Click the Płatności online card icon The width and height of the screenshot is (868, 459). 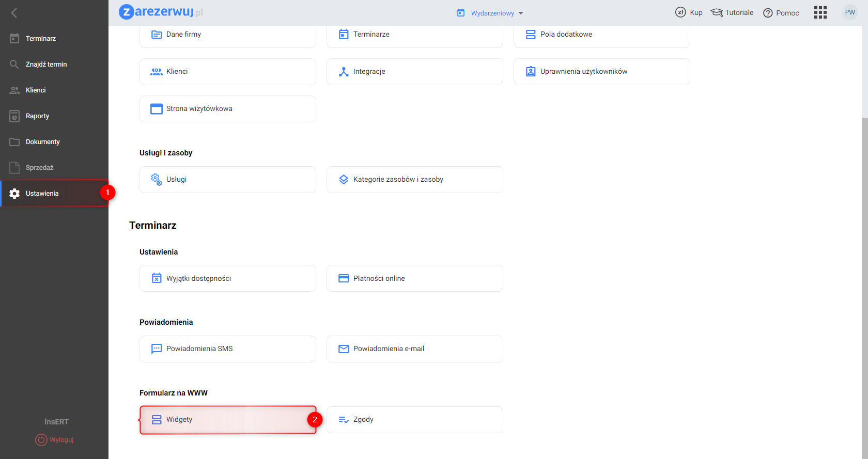point(344,278)
